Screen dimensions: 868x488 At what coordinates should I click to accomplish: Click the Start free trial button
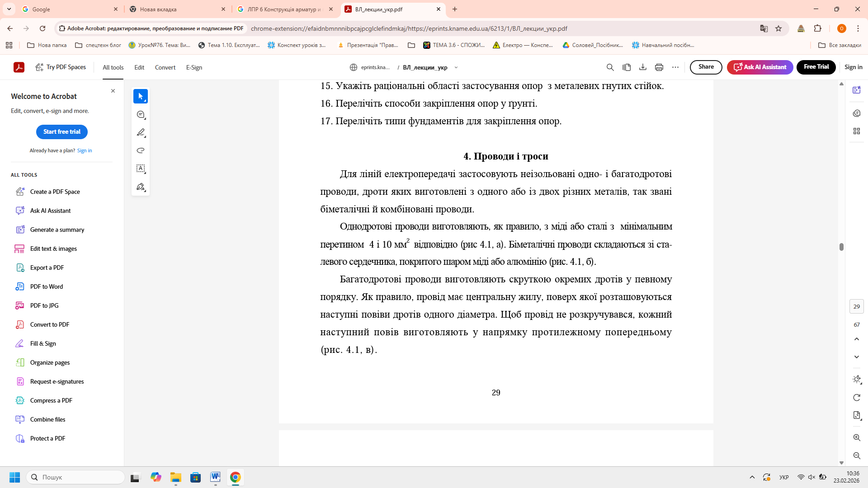coord(62,132)
